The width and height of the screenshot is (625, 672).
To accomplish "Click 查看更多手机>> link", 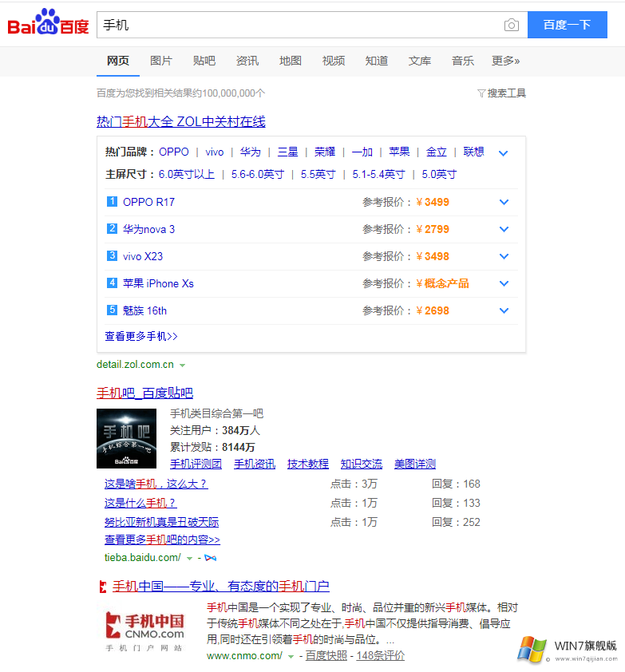I will click(x=141, y=336).
